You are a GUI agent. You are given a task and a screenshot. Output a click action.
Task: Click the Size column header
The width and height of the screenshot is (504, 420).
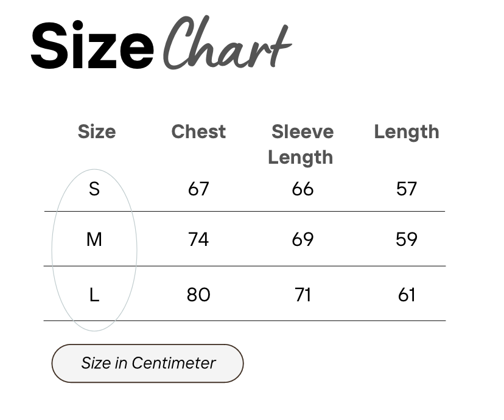click(x=97, y=131)
